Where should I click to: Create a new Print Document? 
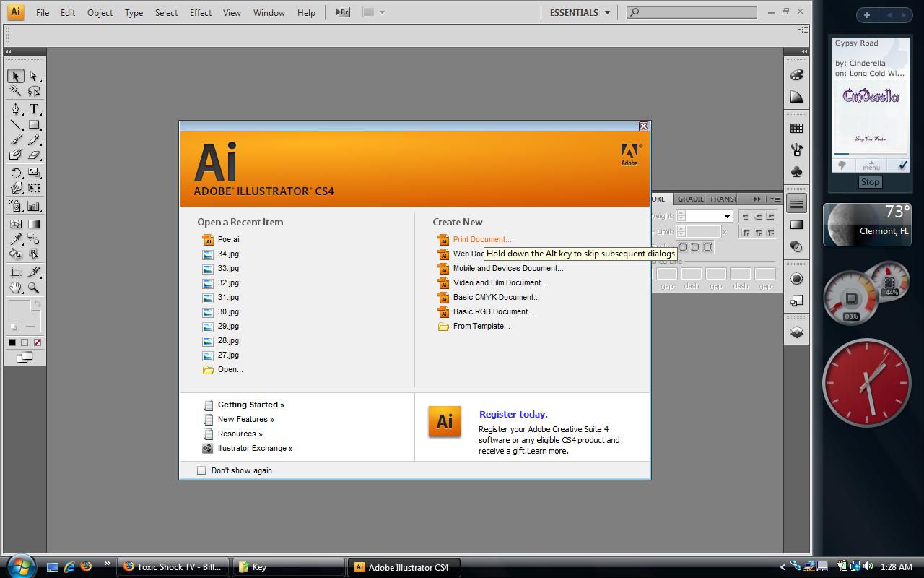[482, 239]
